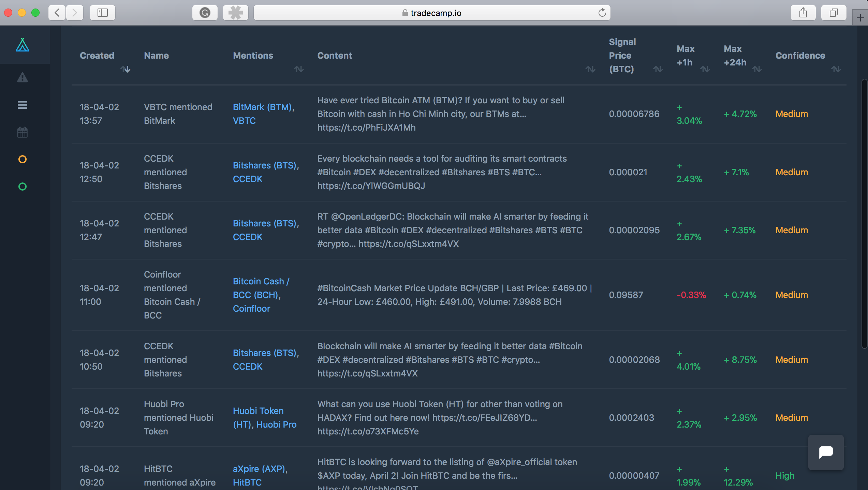Sort by Signal Price (BTC) arrows
The height and width of the screenshot is (490, 868).
point(658,69)
